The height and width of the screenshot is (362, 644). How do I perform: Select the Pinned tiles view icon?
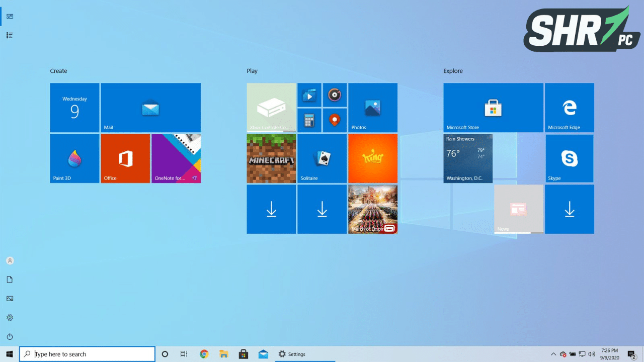10,16
